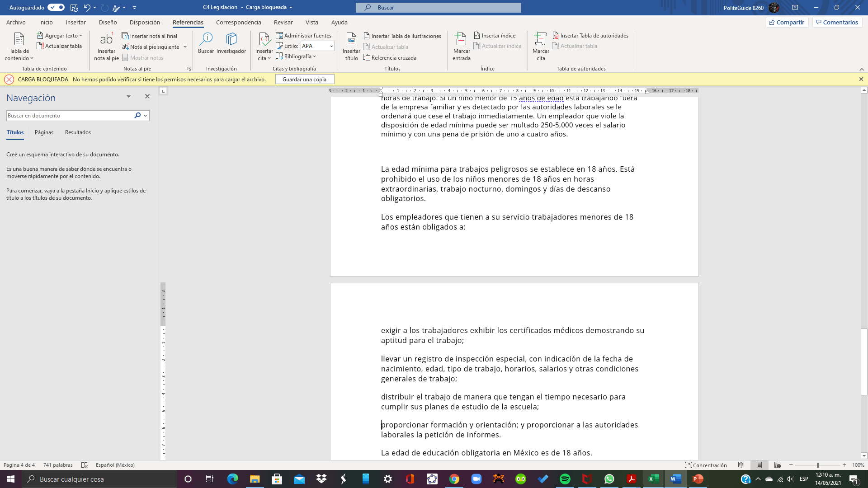868x488 pixels.
Task: Insert a footnote with Insertar nota al pie
Action: point(106,47)
